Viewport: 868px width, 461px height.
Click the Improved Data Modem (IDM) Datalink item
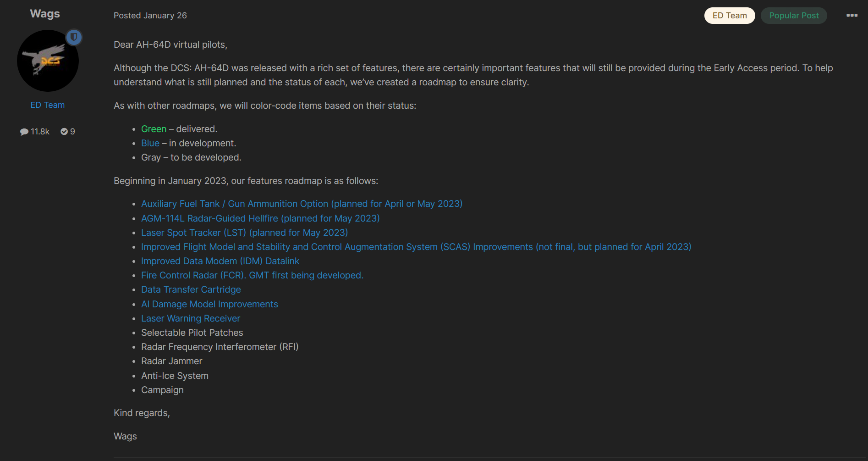pos(220,261)
